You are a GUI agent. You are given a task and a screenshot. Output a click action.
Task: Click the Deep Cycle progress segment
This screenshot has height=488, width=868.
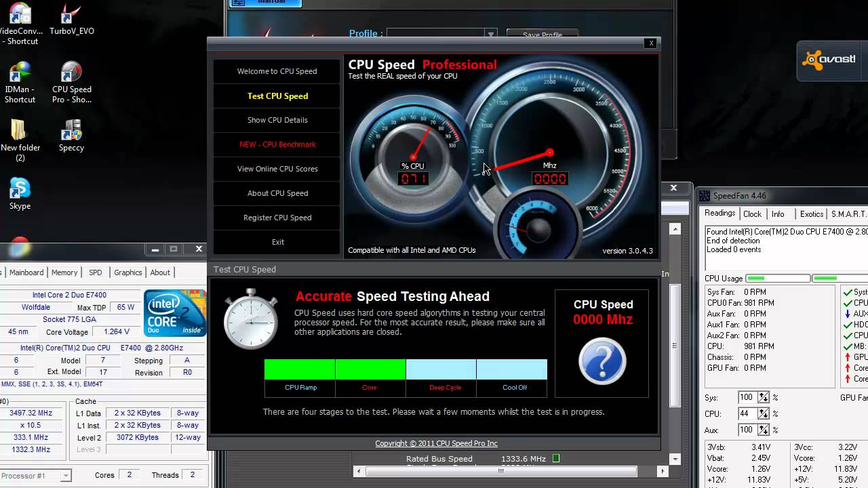441,369
